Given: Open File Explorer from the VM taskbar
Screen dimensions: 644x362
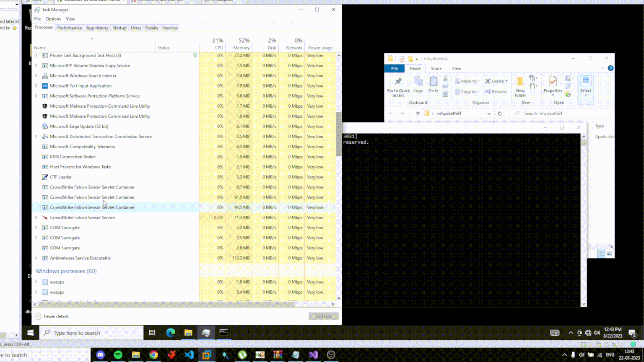Looking at the screenshot, I should 188,333.
